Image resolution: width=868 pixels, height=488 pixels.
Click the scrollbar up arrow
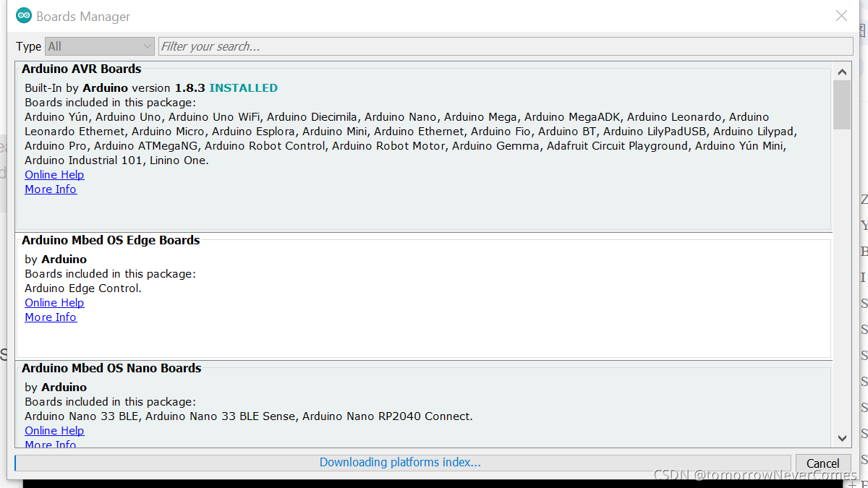tap(842, 72)
